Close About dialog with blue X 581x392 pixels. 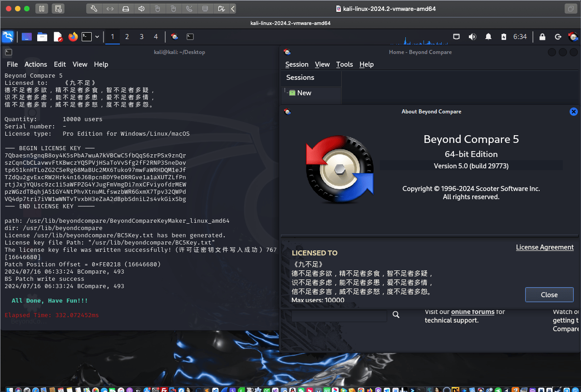573,112
